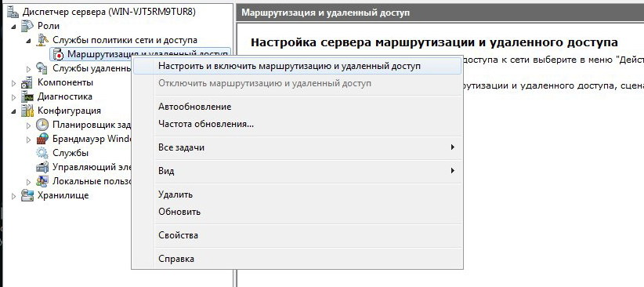644x287 pixels.
Task: Select the Компоненты tree item label
Action: 65,82
